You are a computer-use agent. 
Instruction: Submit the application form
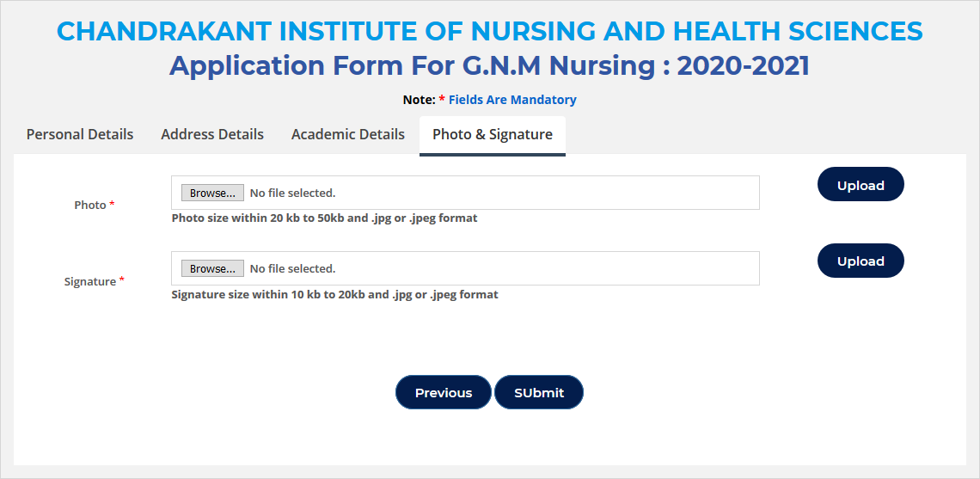539,393
